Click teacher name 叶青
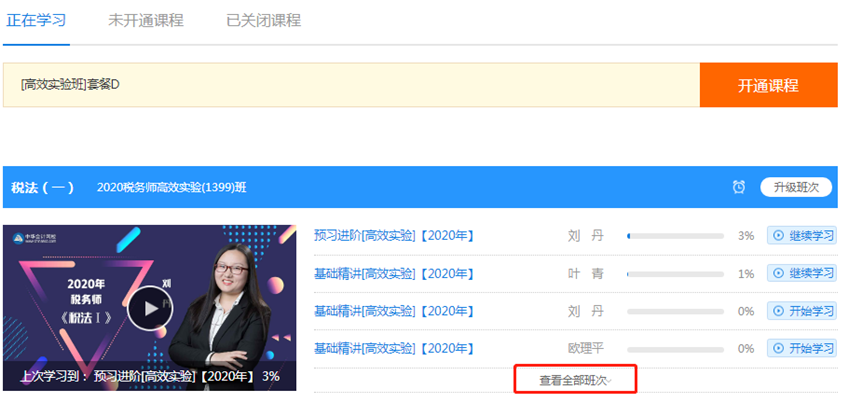 pyautogui.click(x=586, y=274)
